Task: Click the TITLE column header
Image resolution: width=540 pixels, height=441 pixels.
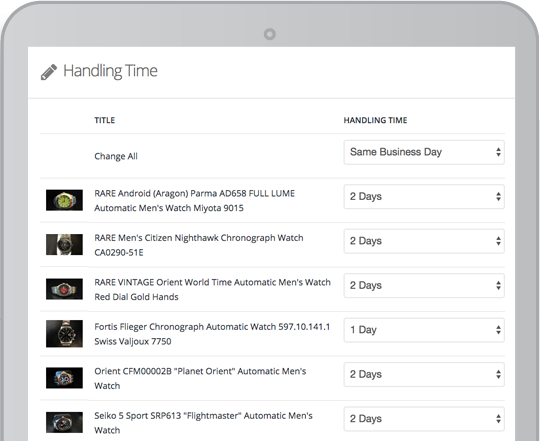Action: [105, 120]
